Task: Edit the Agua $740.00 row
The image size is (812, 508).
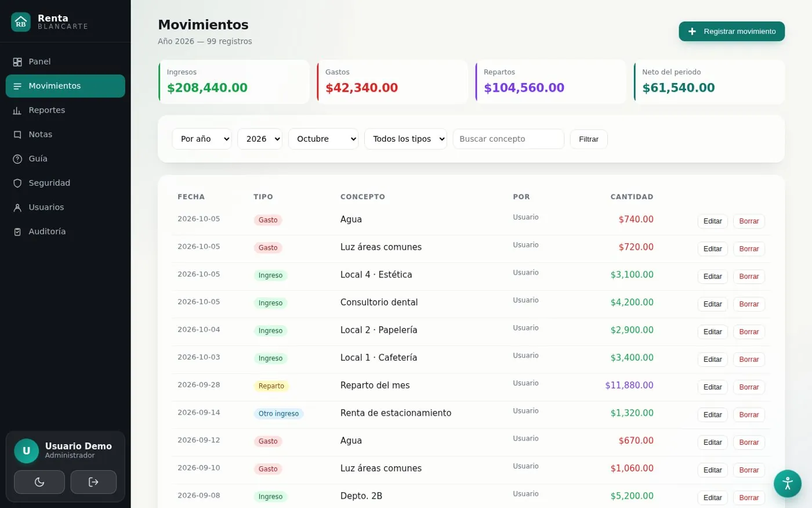Action: (712, 221)
